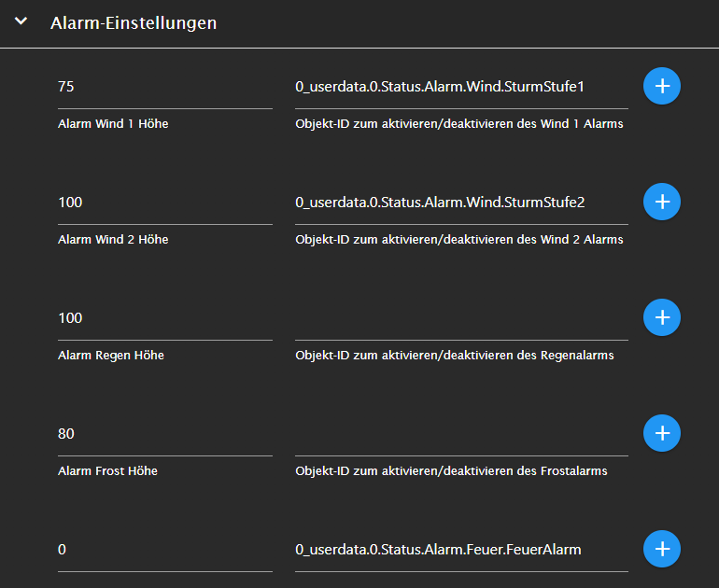Image resolution: width=719 pixels, height=588 pixels.
Task: Focus the Alarm Wind 1 Höhe field
Action: 164,87
